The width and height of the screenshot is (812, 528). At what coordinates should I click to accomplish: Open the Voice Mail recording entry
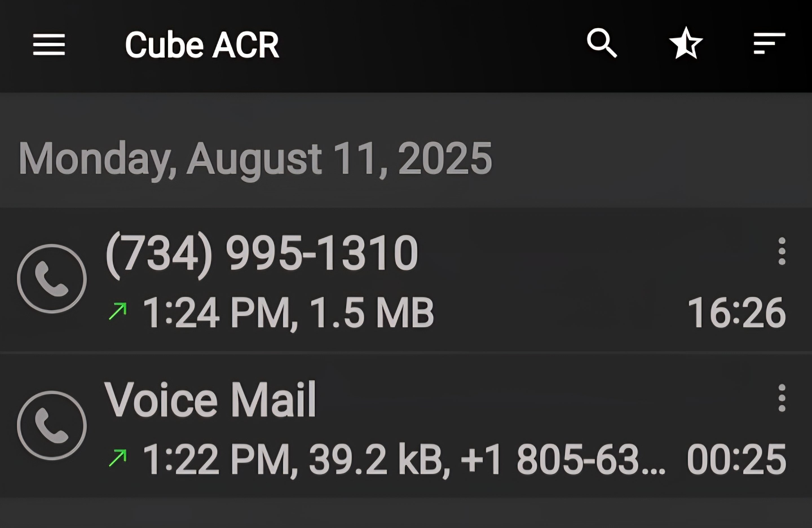coord(406,426)
